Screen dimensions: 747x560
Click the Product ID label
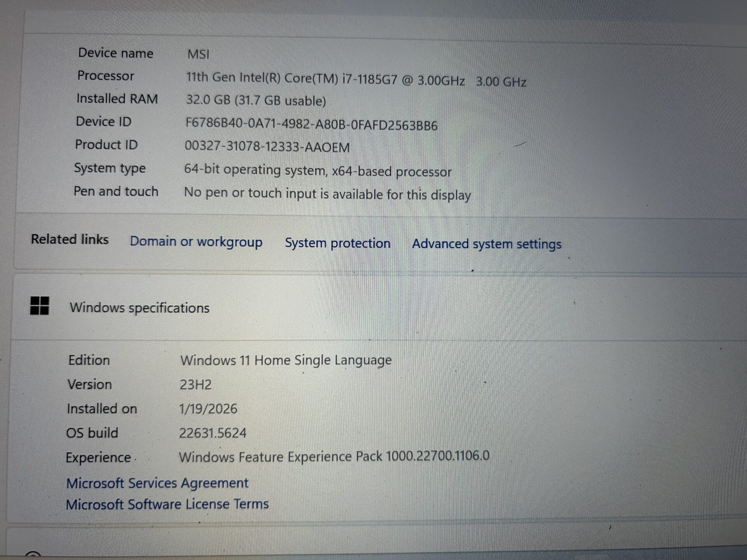click(107, 145)
